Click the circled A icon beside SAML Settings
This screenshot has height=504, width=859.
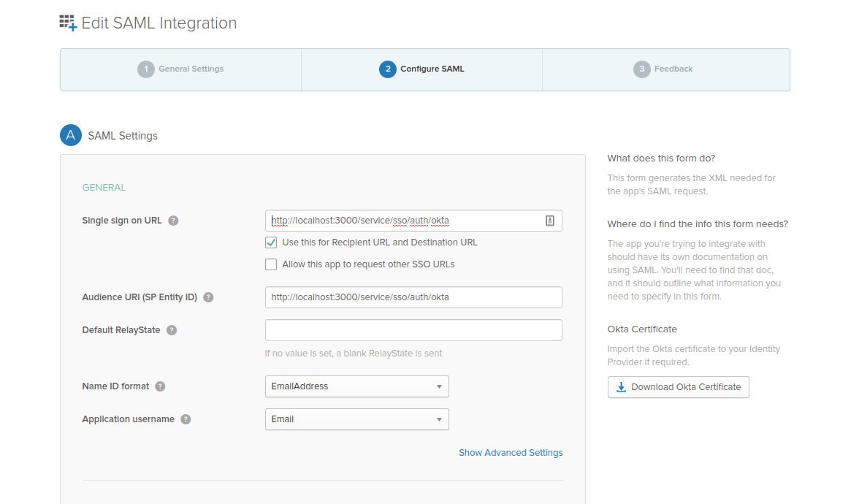[x=70, y=135]
